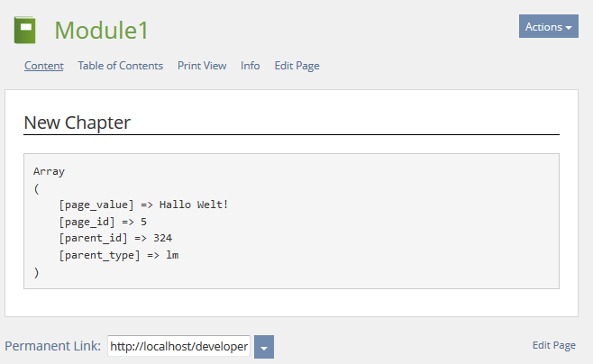This screenshot has height=364, width=593.
Task: Click Edit Page link below the content box
Action: click(x=553, y=345)
